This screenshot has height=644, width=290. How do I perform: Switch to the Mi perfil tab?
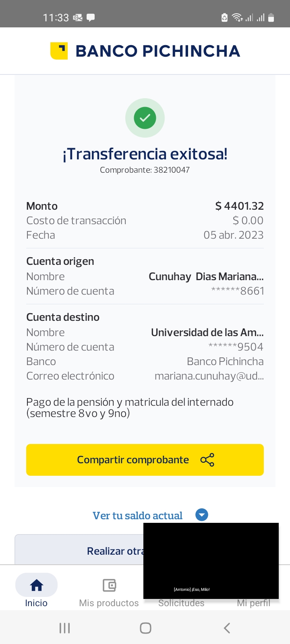click(253, 603)
